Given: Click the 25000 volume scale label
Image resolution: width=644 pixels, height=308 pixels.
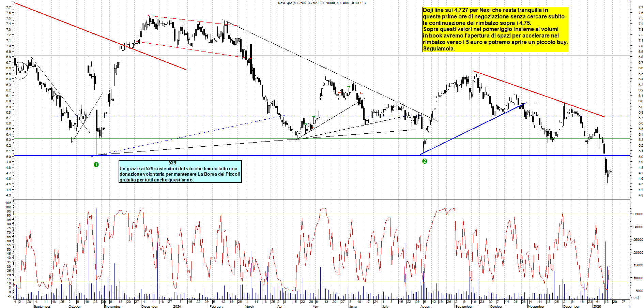Looking at the screenshot, I should tap(638, 240).
